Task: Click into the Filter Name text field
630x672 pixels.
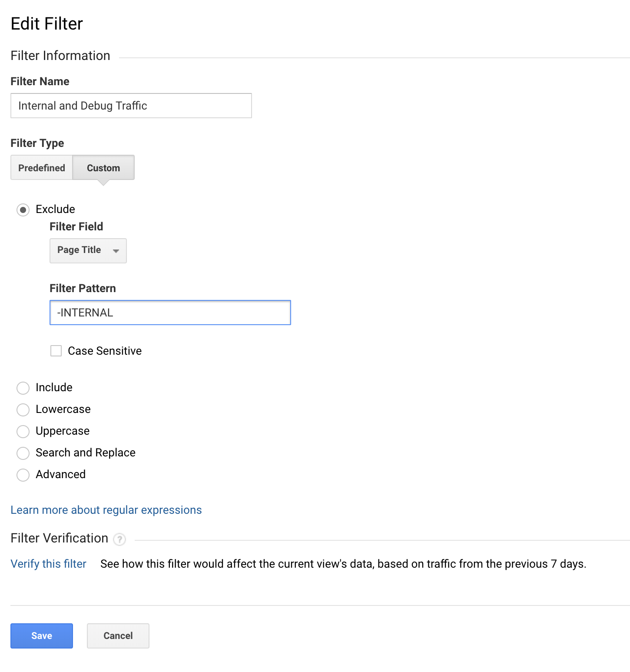Action: coord(131,106)
